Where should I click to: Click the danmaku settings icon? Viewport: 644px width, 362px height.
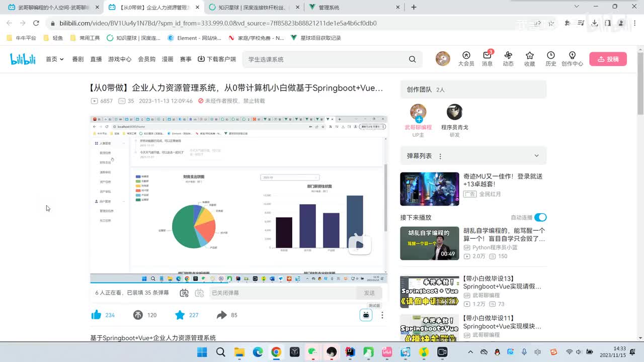(x=199, y=293)
